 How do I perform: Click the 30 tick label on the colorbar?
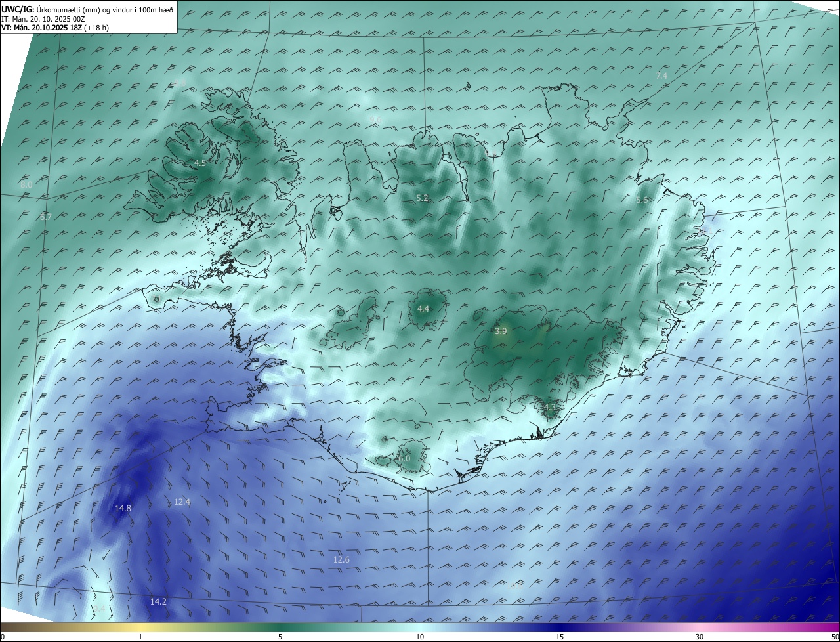click(x=700, y=637)
